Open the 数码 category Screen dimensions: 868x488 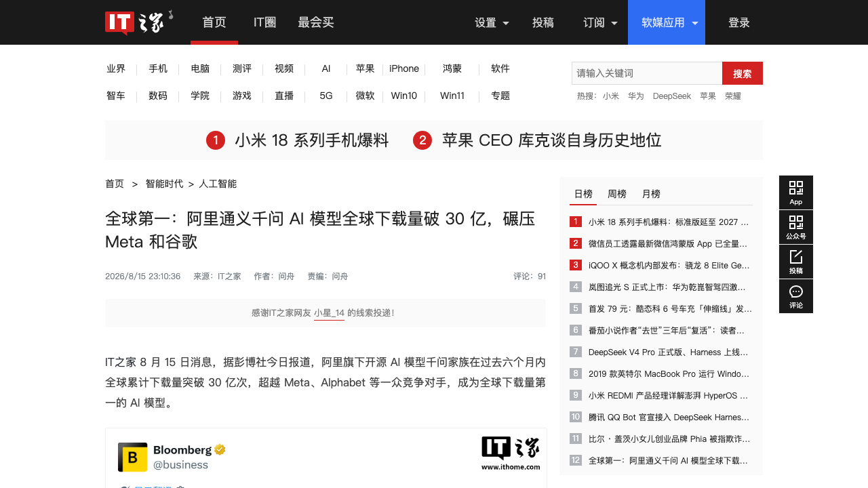pyautogui.click(x=158, y=96)
